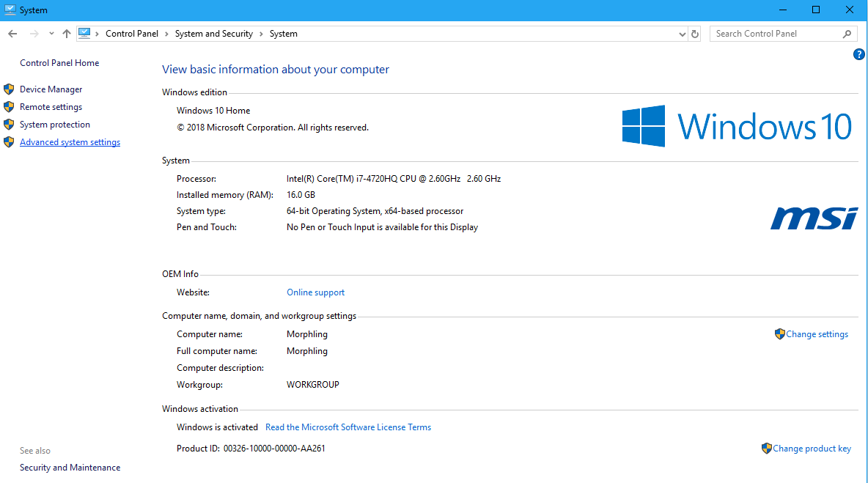Select Morphling beside Computer name
868x483 pixels.
(x=307, y=334)
